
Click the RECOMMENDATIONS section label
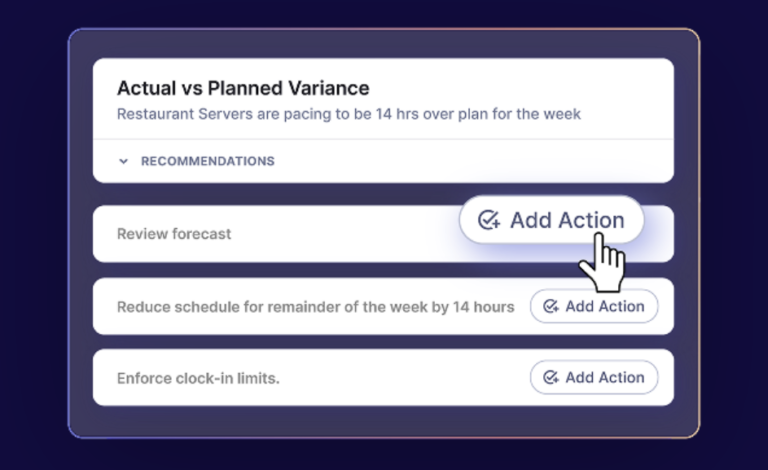208,161
